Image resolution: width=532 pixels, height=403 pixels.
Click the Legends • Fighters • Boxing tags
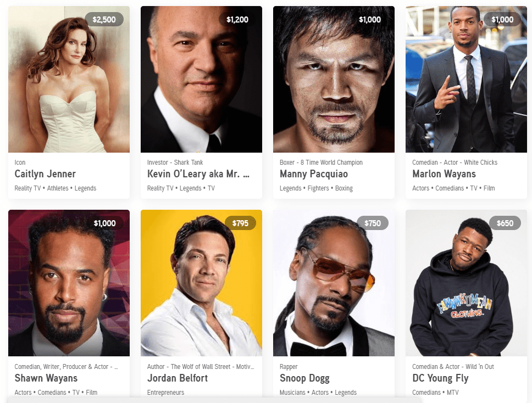pos(316,188)
